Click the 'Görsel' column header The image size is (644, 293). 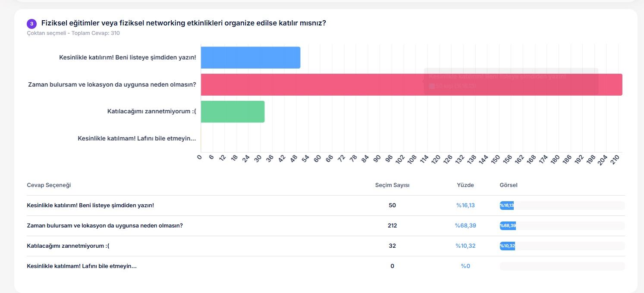(508, 185)
